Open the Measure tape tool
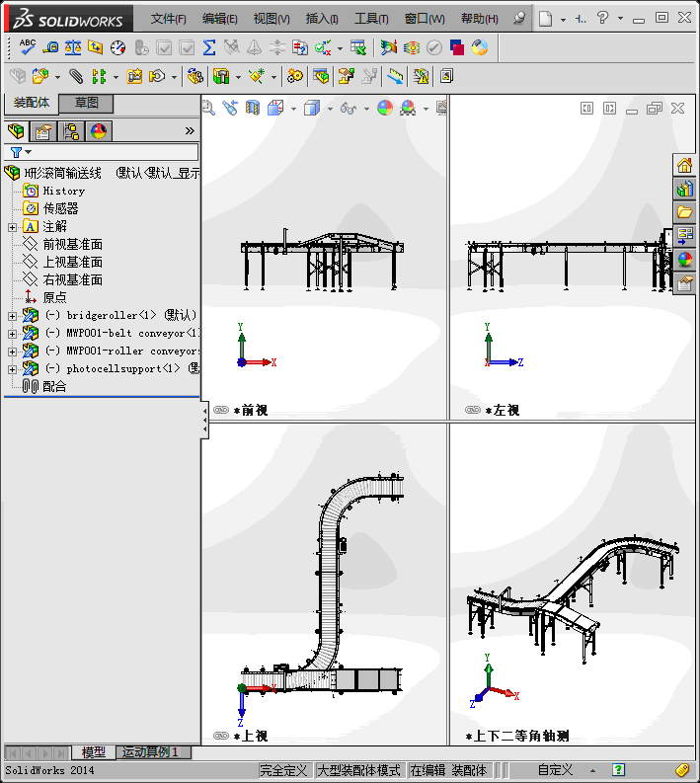 tap(50, 47)
